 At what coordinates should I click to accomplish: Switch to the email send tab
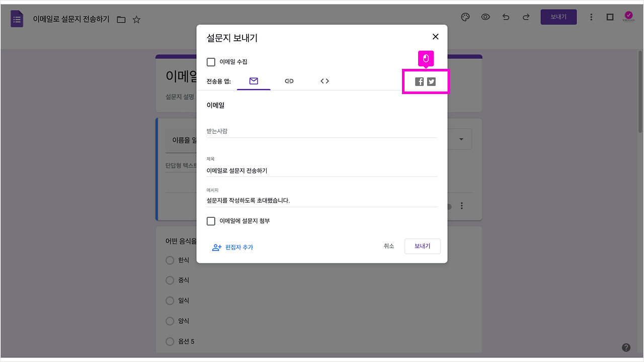click(x=253, y=80)
